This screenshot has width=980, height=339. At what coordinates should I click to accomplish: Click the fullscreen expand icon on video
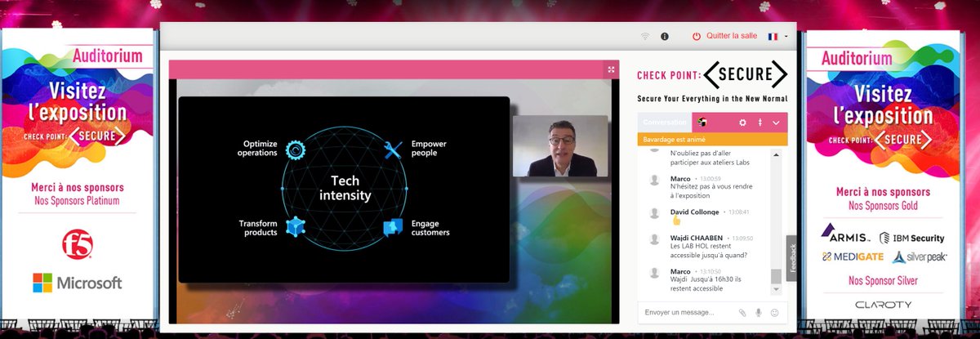[x=612, y=69]
